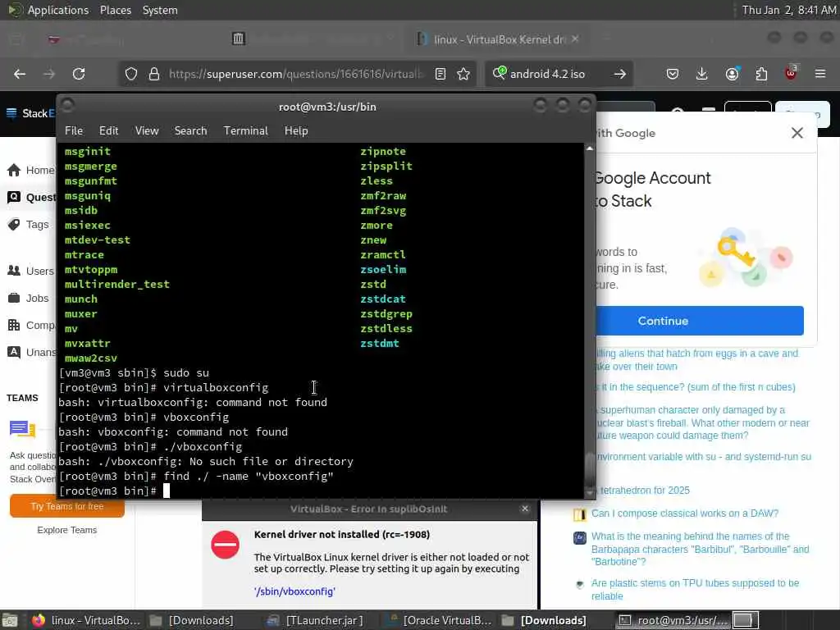Click the browser back arrow
Screen dimensions: 840x630
(20, 74)
